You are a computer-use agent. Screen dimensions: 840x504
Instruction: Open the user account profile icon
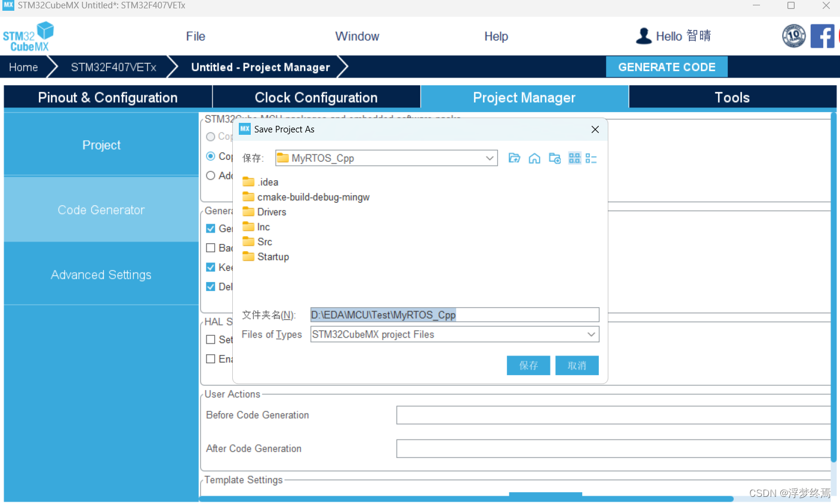coord(644,36)
